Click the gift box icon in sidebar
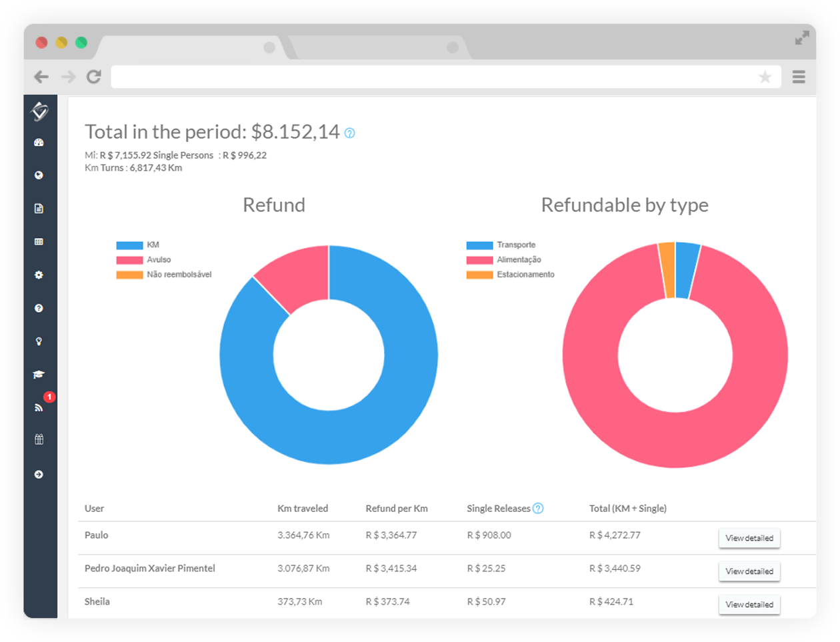840x642 pixels. pyautogui.click(x=39, y=439)
